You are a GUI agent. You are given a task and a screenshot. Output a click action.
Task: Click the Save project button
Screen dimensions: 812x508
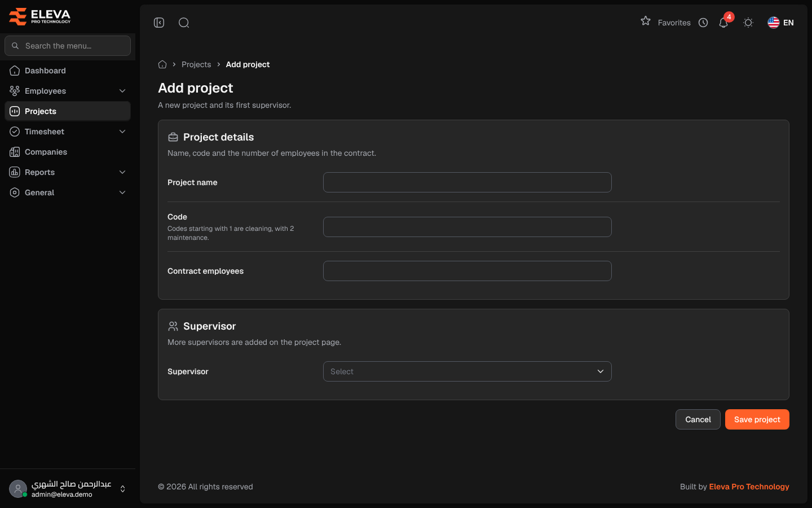[x=757, y=419]
